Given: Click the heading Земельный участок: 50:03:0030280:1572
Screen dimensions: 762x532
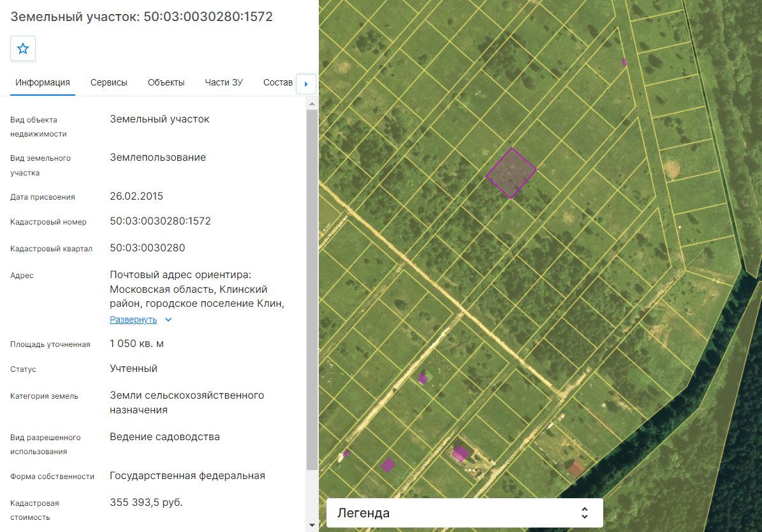Looking at the screenshot, I should point(142,17).
